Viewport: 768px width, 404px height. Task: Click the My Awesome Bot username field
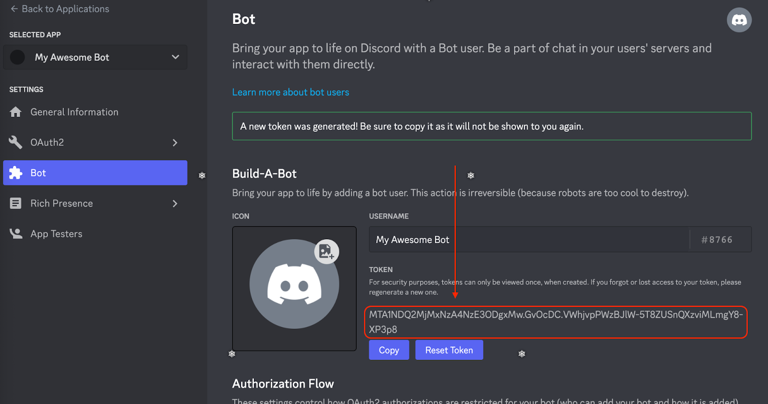529,239
